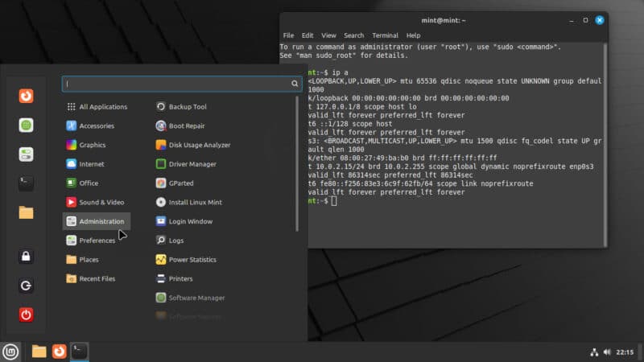Click the application menu search field
The height and width of the screenshot is (362, 644).
[177, 84]
